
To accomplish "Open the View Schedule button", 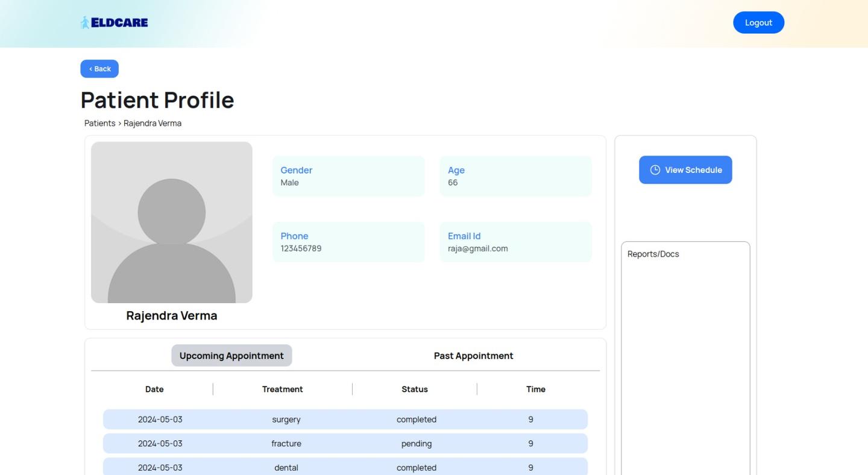I will tap(685, 170).
